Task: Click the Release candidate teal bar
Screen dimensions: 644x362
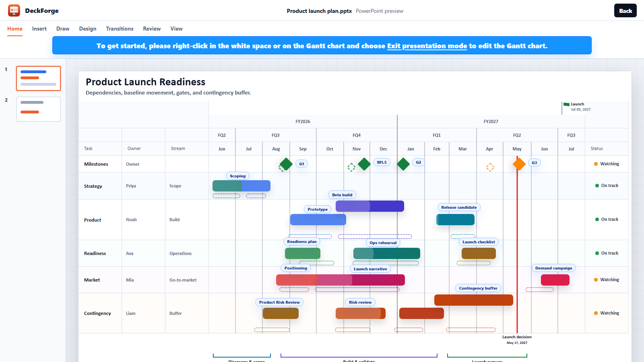Action: click(x=455, y=220)
